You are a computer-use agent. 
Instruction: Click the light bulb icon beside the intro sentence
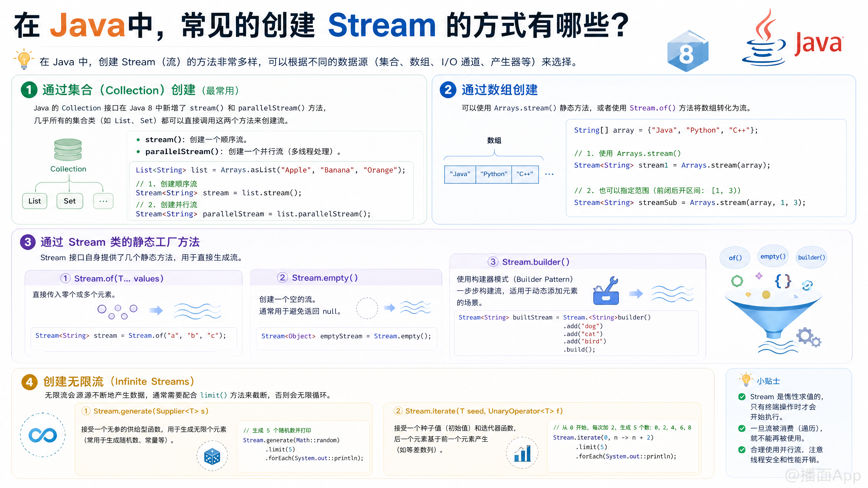click(24, 59)
